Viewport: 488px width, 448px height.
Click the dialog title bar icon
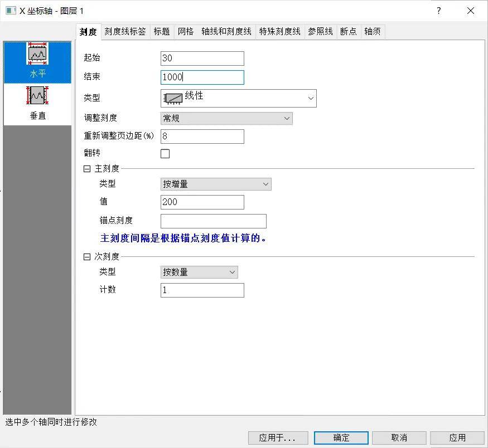[10, 11]
